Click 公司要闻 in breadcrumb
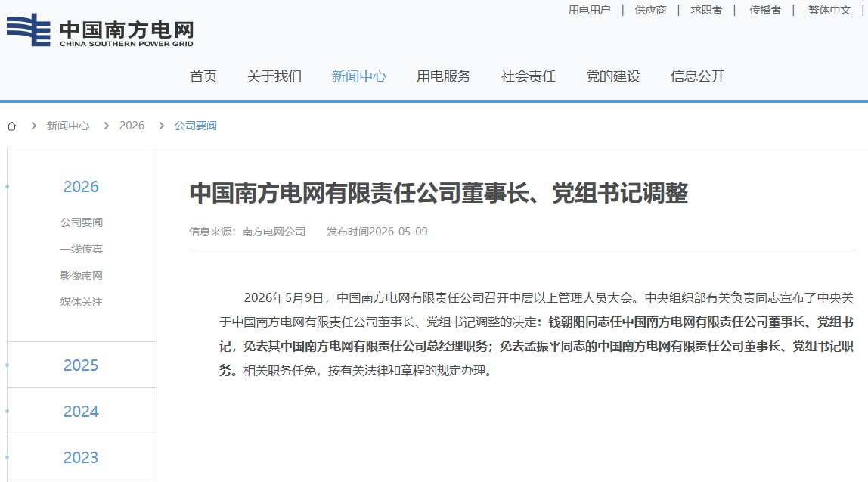The image size is (868, 482). click(195, 126)
